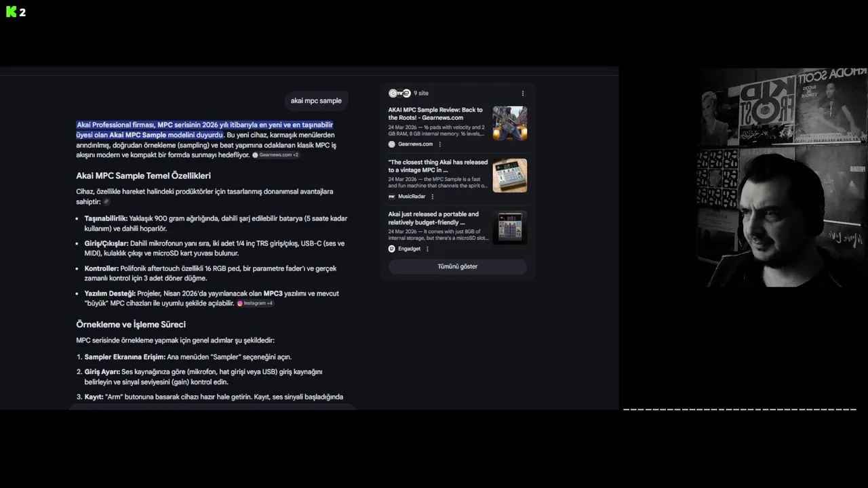
Task: Click the Engadget site favicon
Action: tap(392, 249)
